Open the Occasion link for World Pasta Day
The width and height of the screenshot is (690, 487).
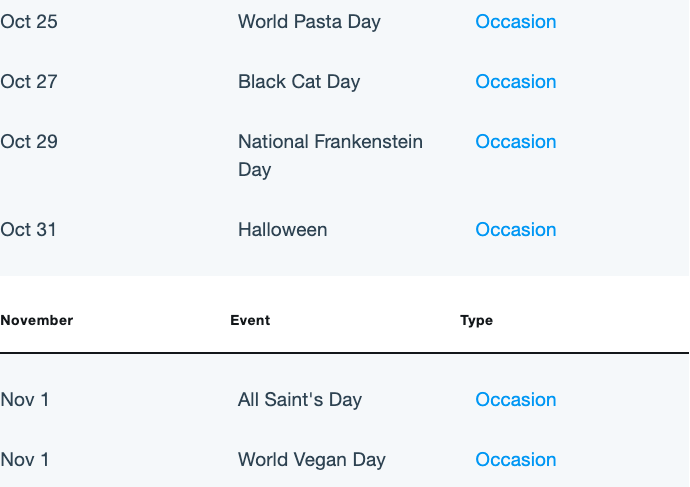tap(516, 22)
